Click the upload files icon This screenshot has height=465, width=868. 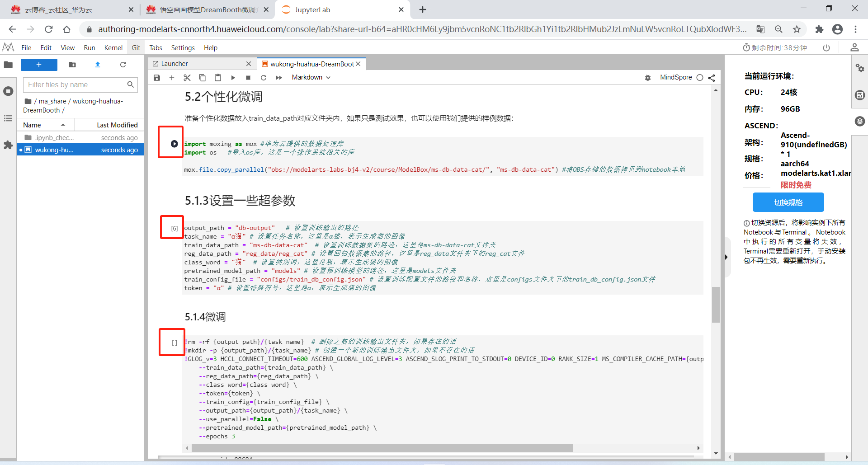[x=98, y=65]
